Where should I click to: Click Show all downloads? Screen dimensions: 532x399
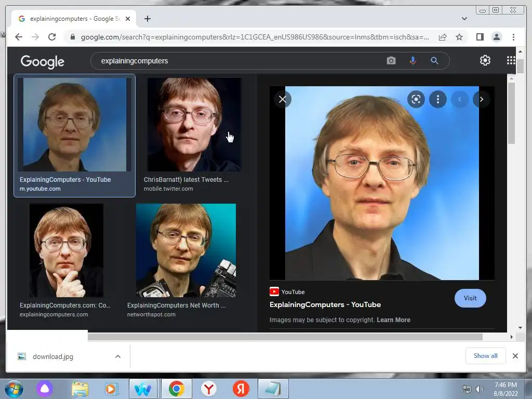(x=486, y=355)
